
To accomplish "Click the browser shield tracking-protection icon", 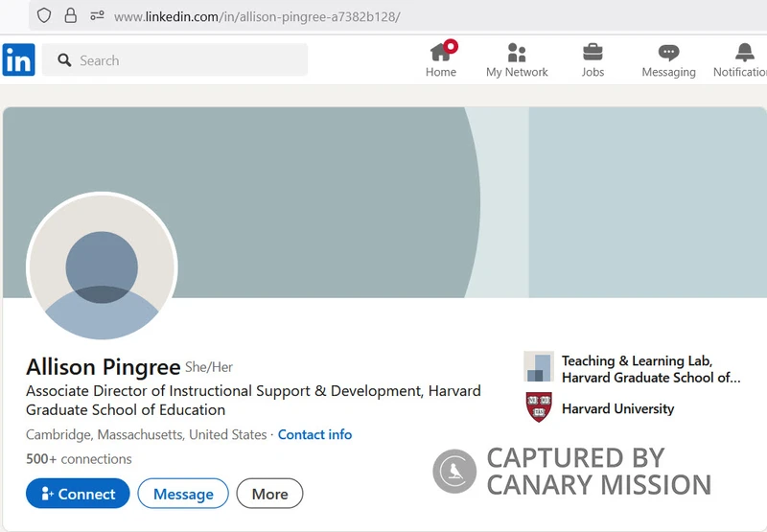I will tap(44, 15).
